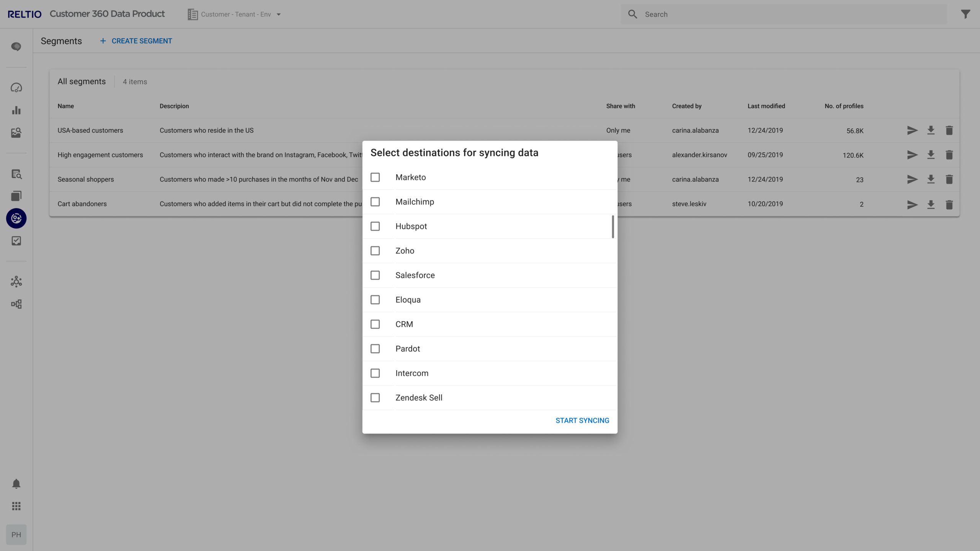The width and height of the screenshot is (980, 551).
Task: Click the 09/25/2019 date cell
Action: 765,155
